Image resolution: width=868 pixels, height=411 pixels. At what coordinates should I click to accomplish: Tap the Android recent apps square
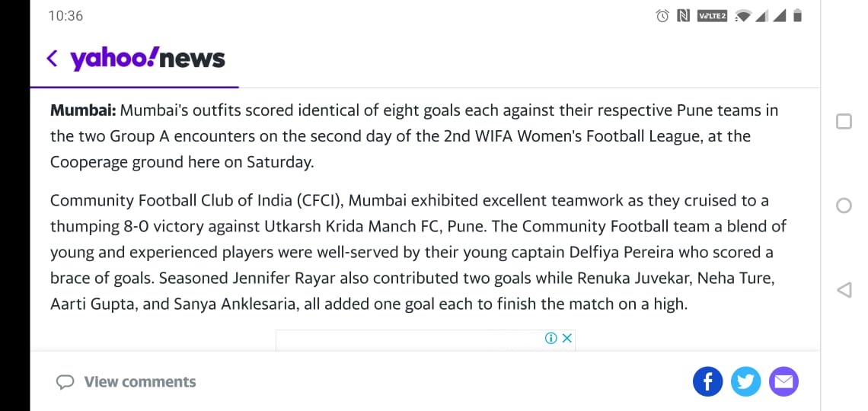coord(844,122)
